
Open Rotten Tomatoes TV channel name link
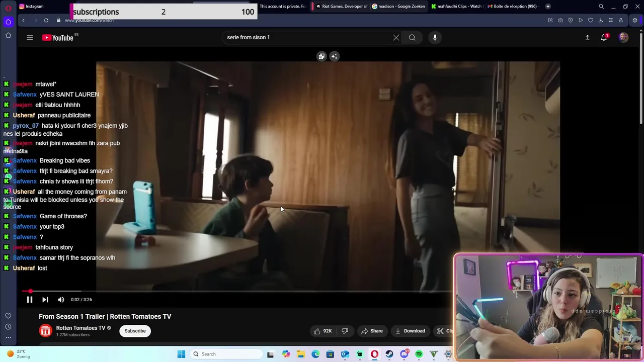80,328
